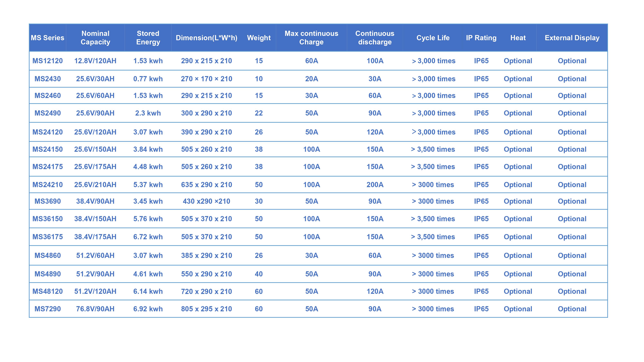Click the External Display header cell

pos(572,38)
